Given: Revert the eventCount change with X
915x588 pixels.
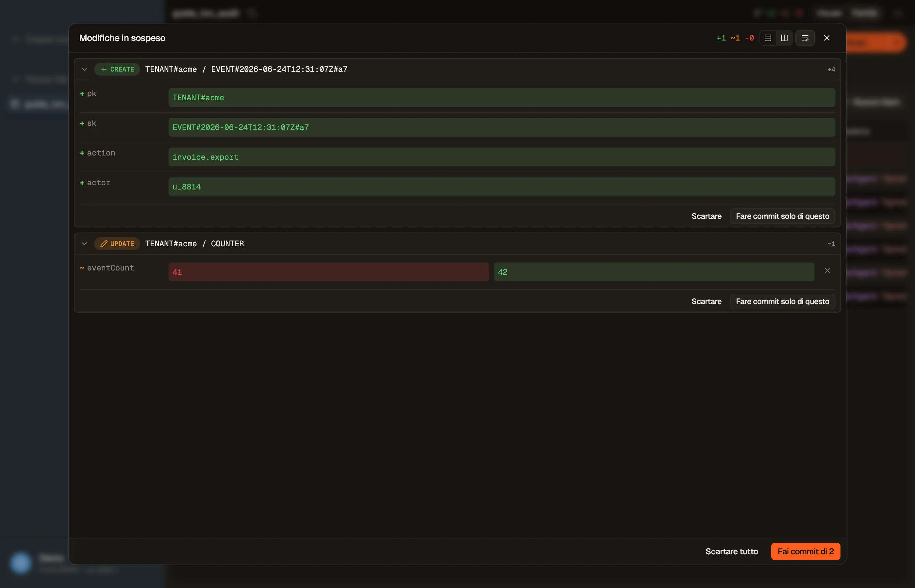Looking at the screenshot, I should point(827,270).
